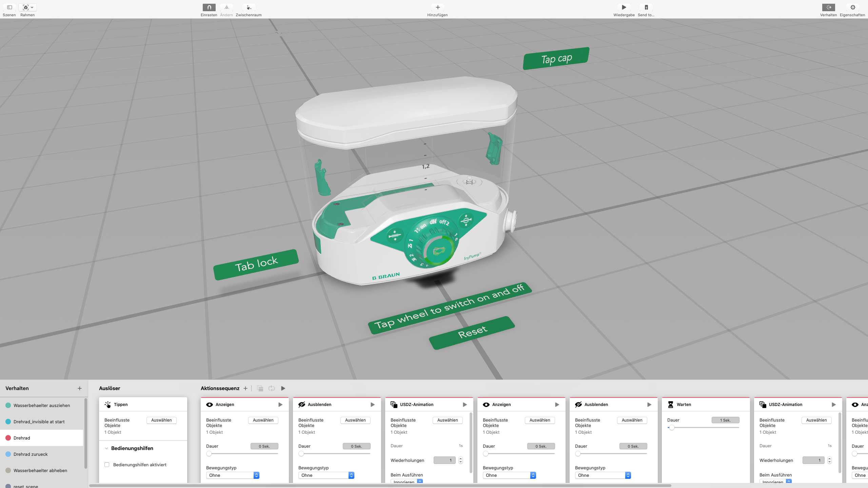868x488 pixels.
Task: Edit the Warten Dauer 1 Sek. field
Action: tap(725, 420)
